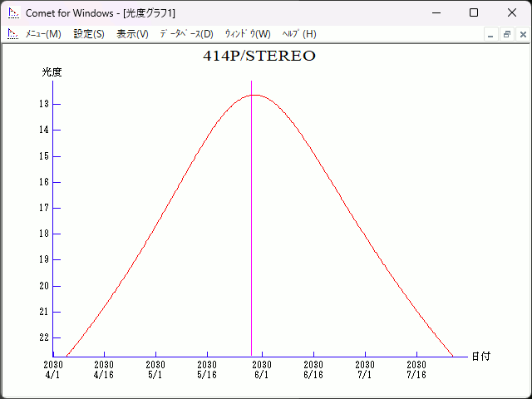Click the 2030 4/16 date label
Image resolution: width=532 pixels, height=399 pixels.
(104, 370)
